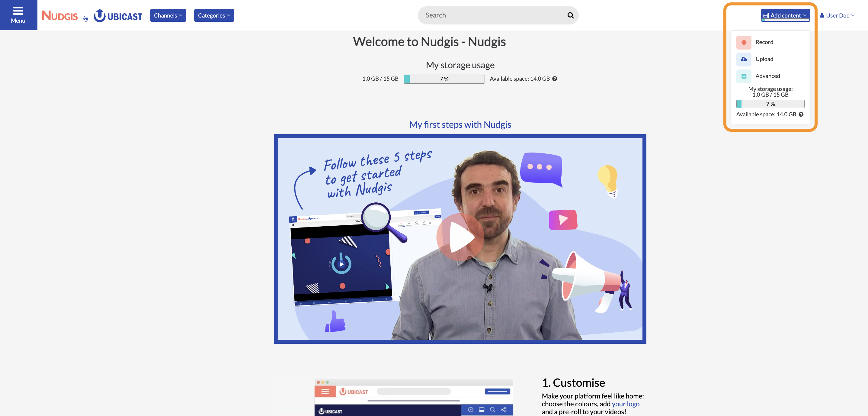Image resolution: width=868 pixels, height=416 pixels.
Task: Click the main page storage usage bar
Action: (444, 79)
